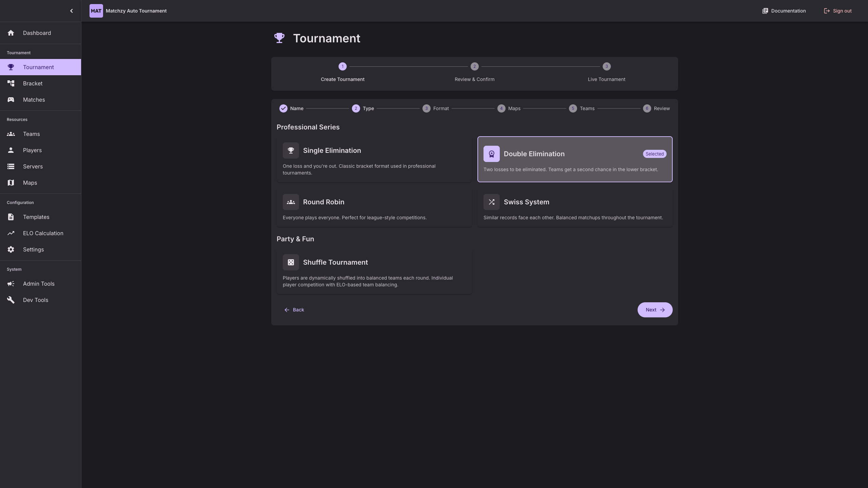Viewport: 868px width, 488px height.
Task: Go Back to the previous step
Action: tap(294, 310)
